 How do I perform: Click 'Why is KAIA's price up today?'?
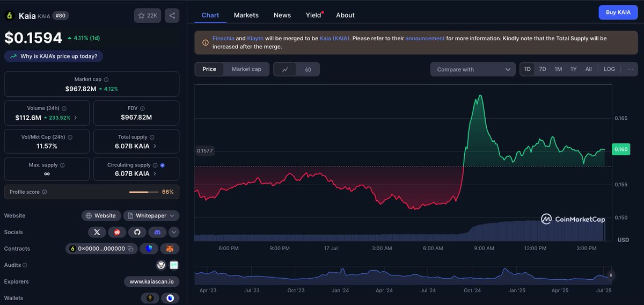click(x=54, y=56)
